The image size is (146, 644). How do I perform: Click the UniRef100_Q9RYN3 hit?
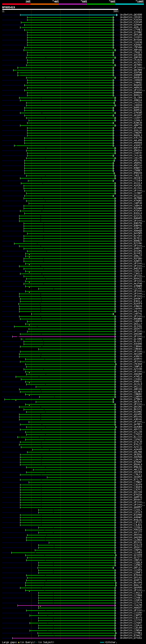[131, 58]
